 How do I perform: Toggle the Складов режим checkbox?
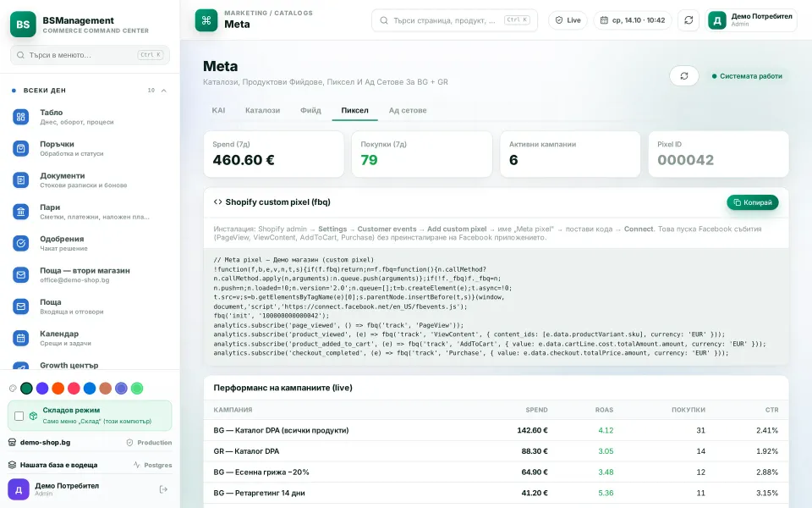coord(19,416)
